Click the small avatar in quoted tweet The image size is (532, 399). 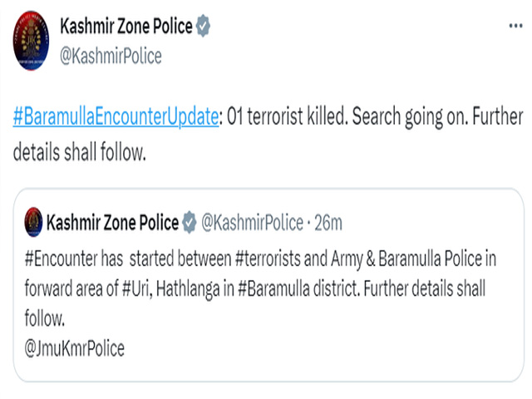tap(33, 222)
